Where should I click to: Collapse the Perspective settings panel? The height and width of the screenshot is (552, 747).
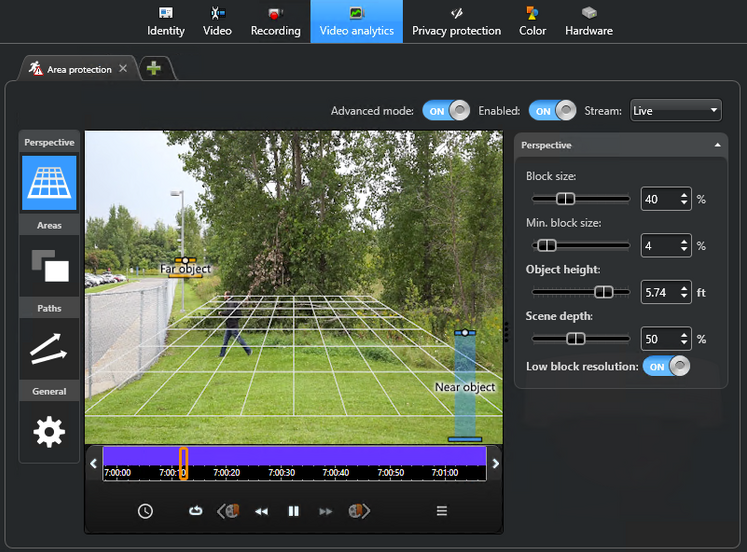pyautogui.click(x=716, y=145)
